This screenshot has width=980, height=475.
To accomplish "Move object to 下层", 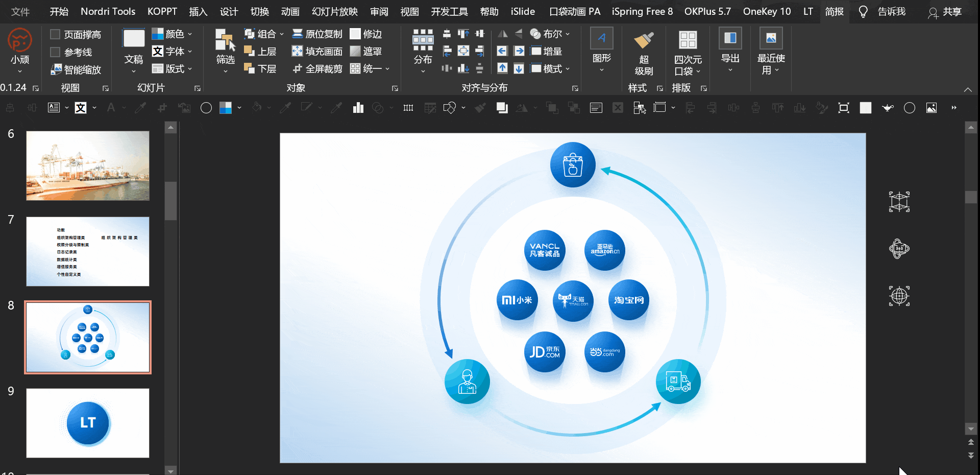I will coord(260,68).
